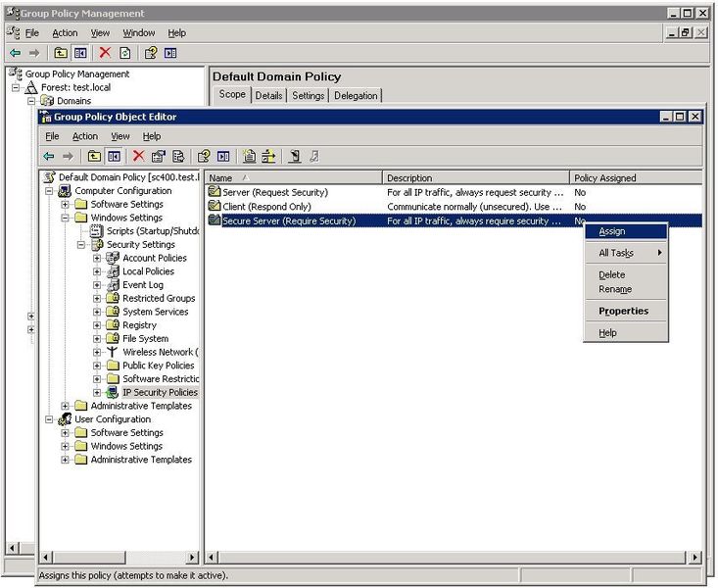
Task: Open Action menu in Group Policy Object Editor
Action: [85, 136]
